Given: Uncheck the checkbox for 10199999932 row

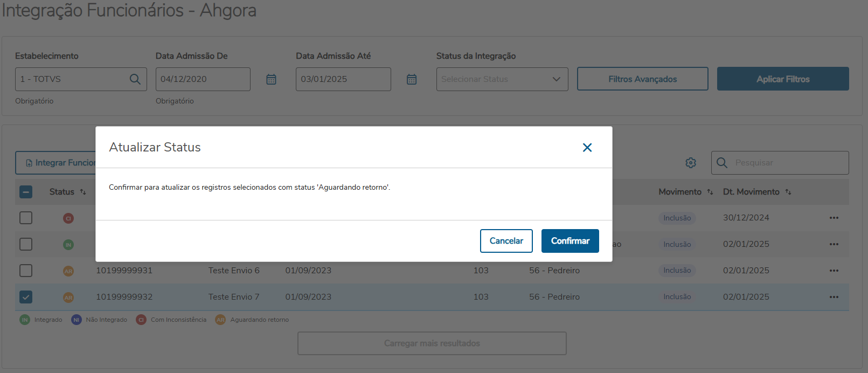Looking at the screenshot, I should [x=26, y=297].
